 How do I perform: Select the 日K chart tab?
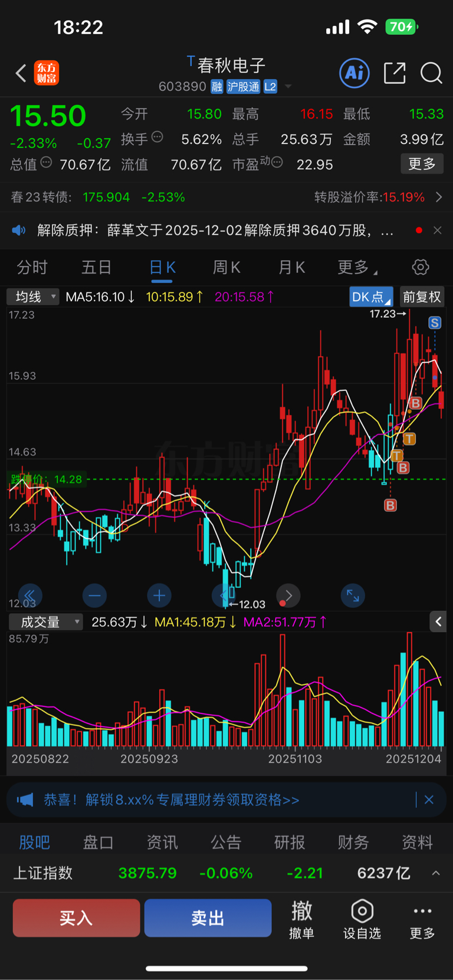[162, 267]
